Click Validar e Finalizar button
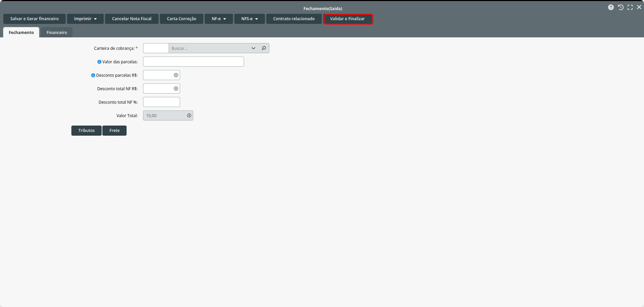Image resolution: width=644 pixels, height=307 pixels. (x=347, y=19)
